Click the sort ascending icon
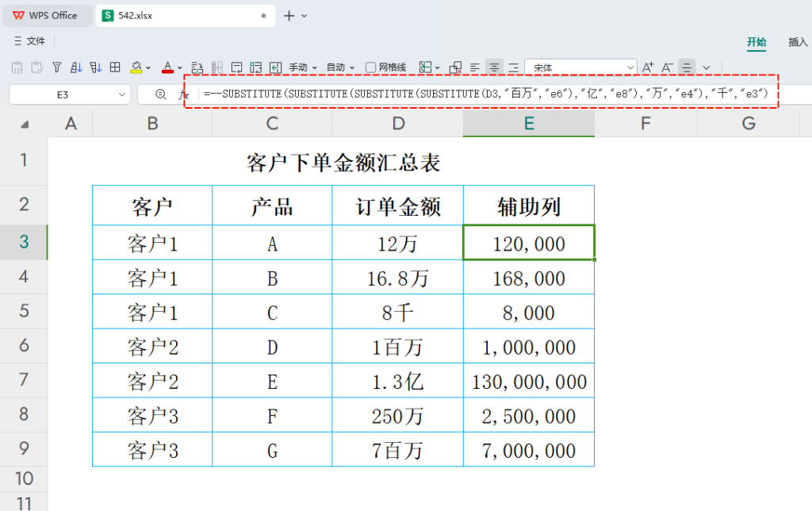 (x=76, y=67)
